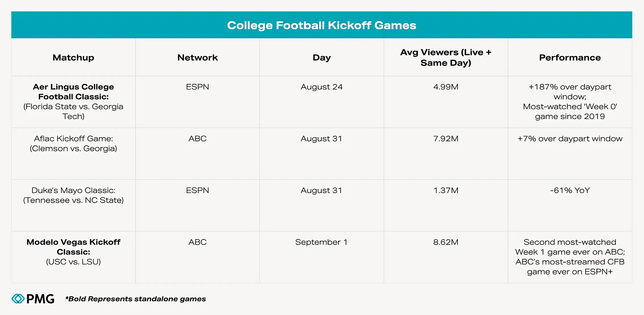This screenshot has height=315, width=644.
Task: Click the Bold Represents standalone games footnote
Action: pyautogui.click(x=136, y=299)
